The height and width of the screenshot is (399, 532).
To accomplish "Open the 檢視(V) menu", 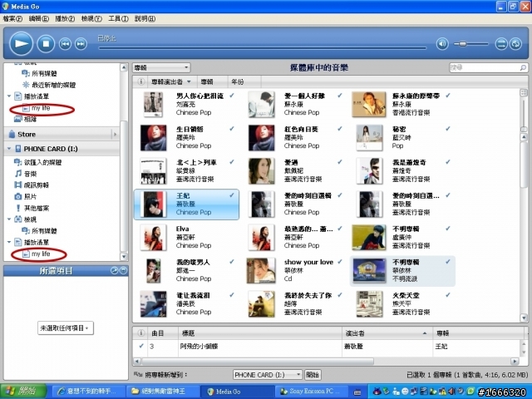I will (x=91, y=18).
